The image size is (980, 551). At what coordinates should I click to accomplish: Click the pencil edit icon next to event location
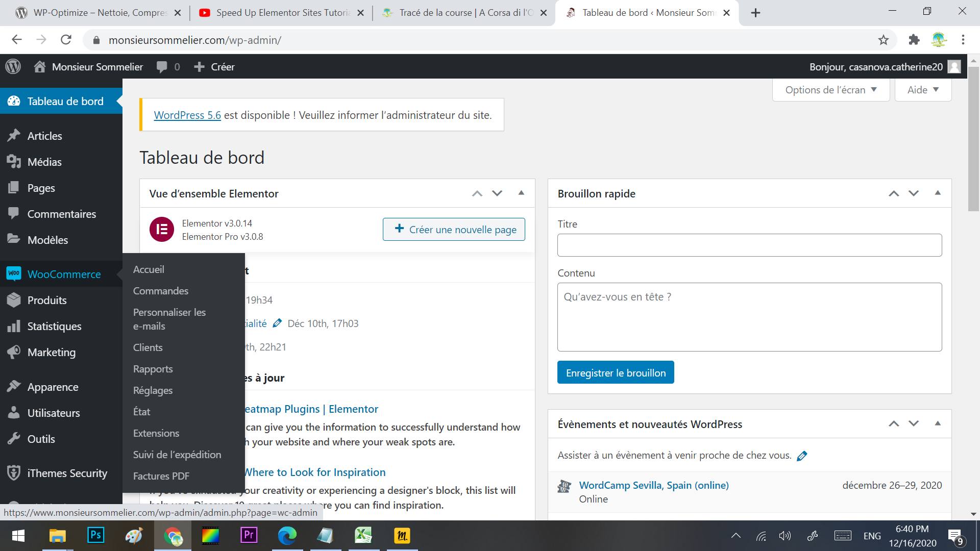point(802,456)
